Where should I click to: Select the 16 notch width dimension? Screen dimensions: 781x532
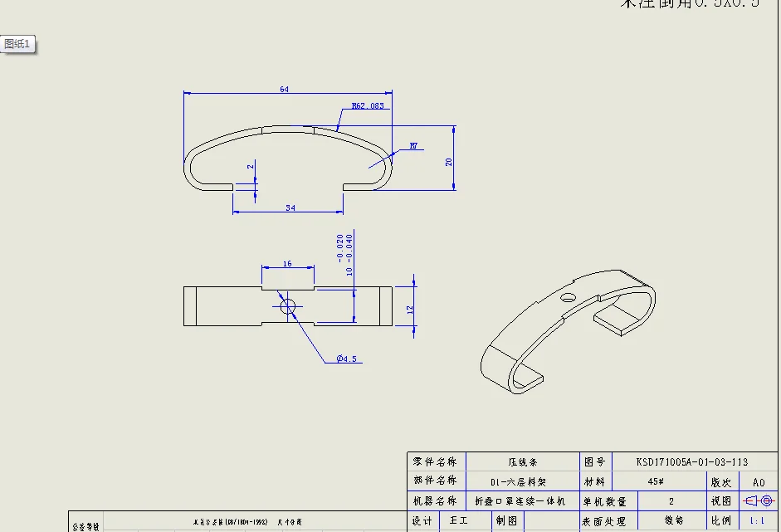[287, 263]
